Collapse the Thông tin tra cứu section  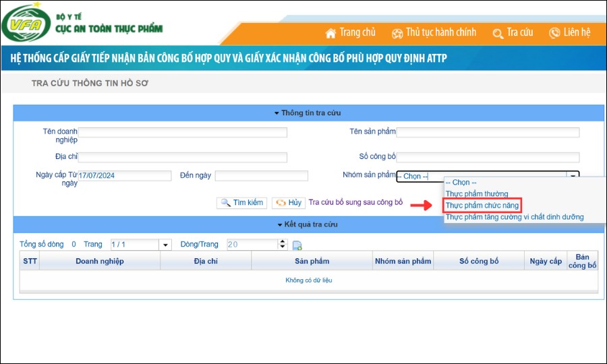pos(308,113)
